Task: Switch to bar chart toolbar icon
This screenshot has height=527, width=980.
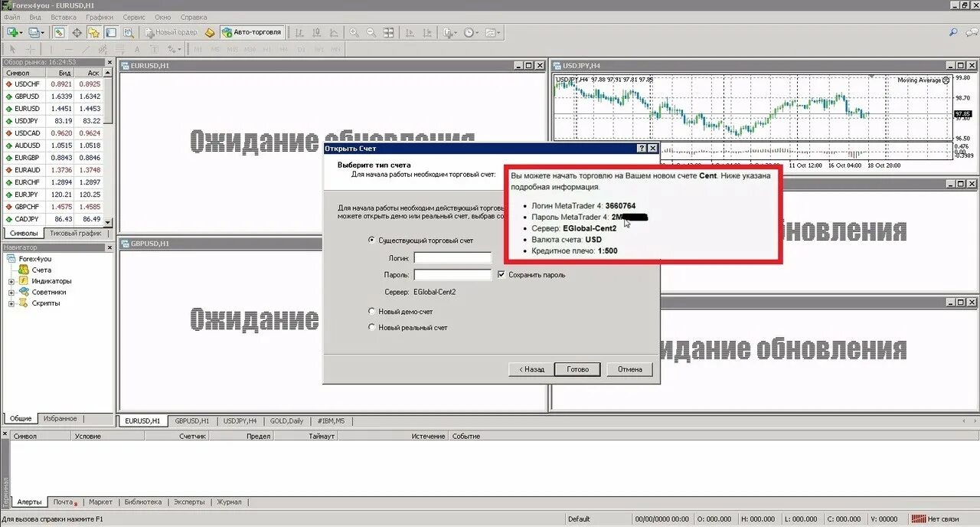Action: [299, 32]
